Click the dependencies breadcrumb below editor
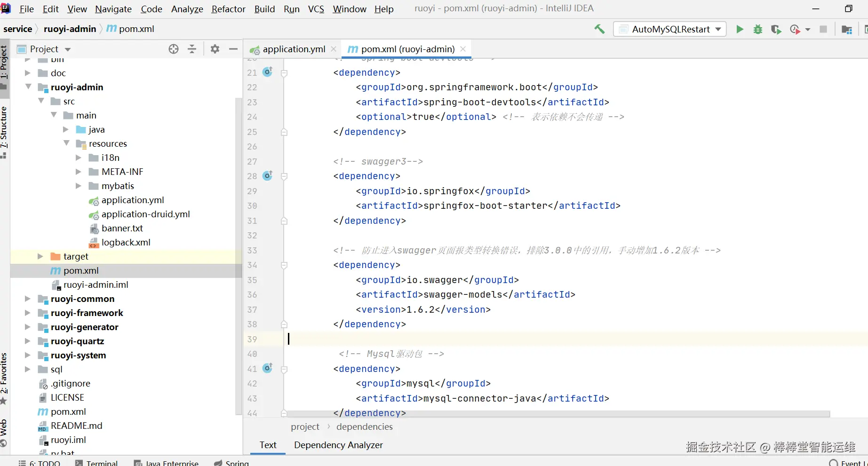This screenshot has height=466, width=868. pyautogui.click(x=365, y=427)
